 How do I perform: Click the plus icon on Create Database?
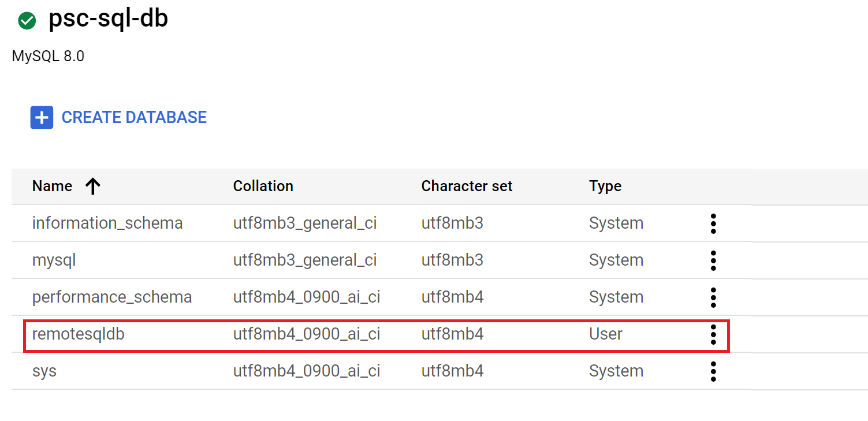[x=41, y=117]
